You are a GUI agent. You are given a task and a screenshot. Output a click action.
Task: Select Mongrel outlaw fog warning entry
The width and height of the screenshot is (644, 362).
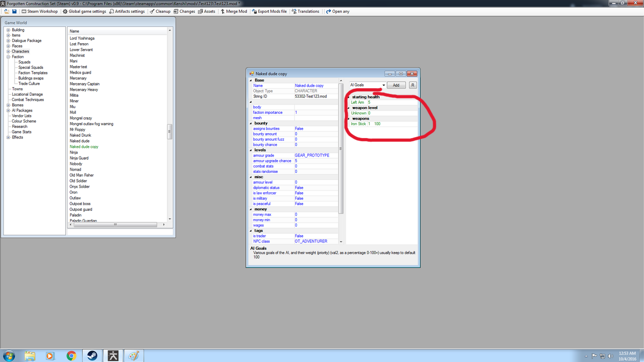pos(91,124)
